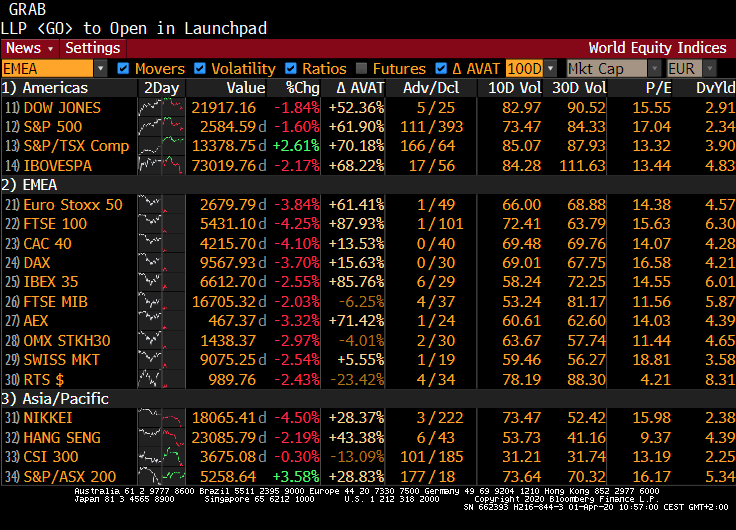736x530 pixels.
Task: Open the HANG SENG sparkline chart
Action: 161,438
